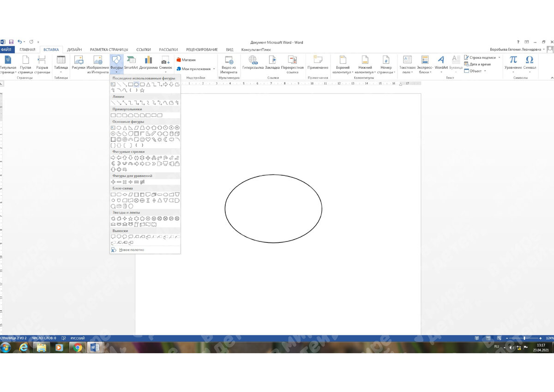Open the Таблица dropdown
This screenshot has width=554, height=392.
pos(61,64)
